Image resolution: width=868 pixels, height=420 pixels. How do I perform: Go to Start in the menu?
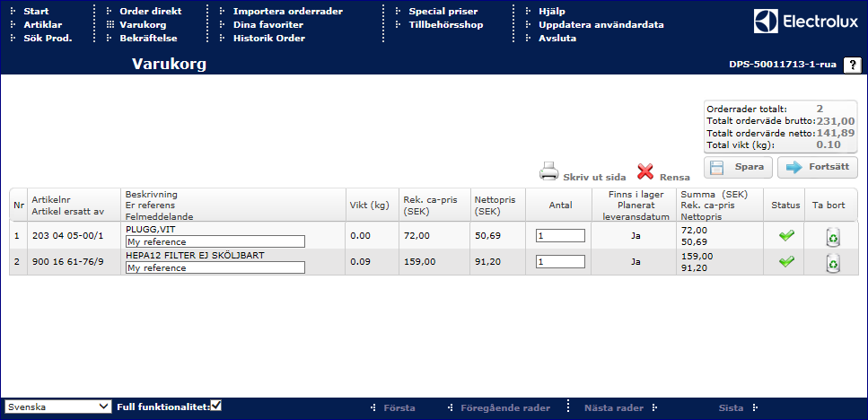(36, 11)
